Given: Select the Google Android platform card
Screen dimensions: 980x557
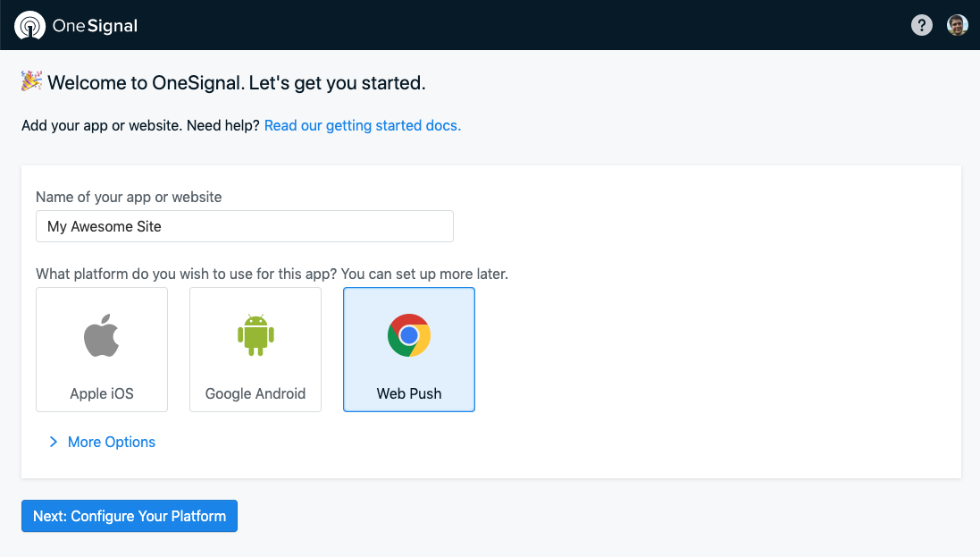Looking at the screenshot, I should click(x=255, y=350).
